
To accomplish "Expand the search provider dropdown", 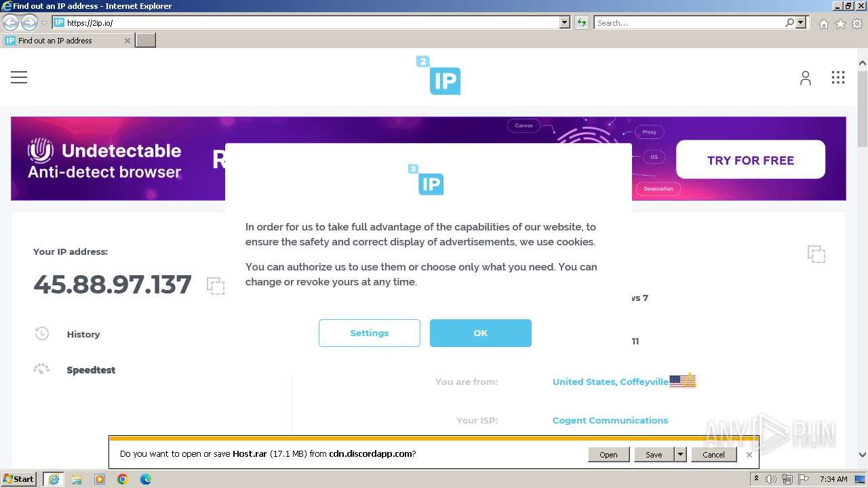I will (801, 22).
